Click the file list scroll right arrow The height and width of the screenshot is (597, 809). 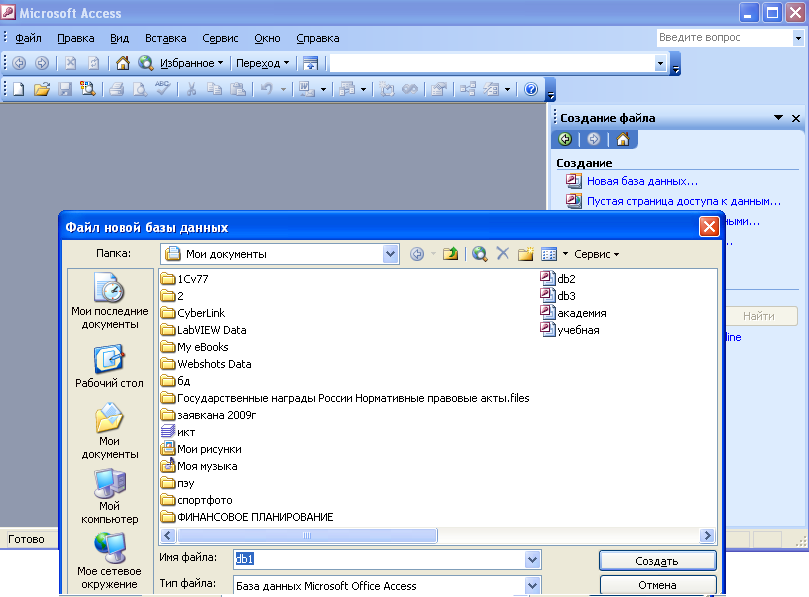[707, 536]
